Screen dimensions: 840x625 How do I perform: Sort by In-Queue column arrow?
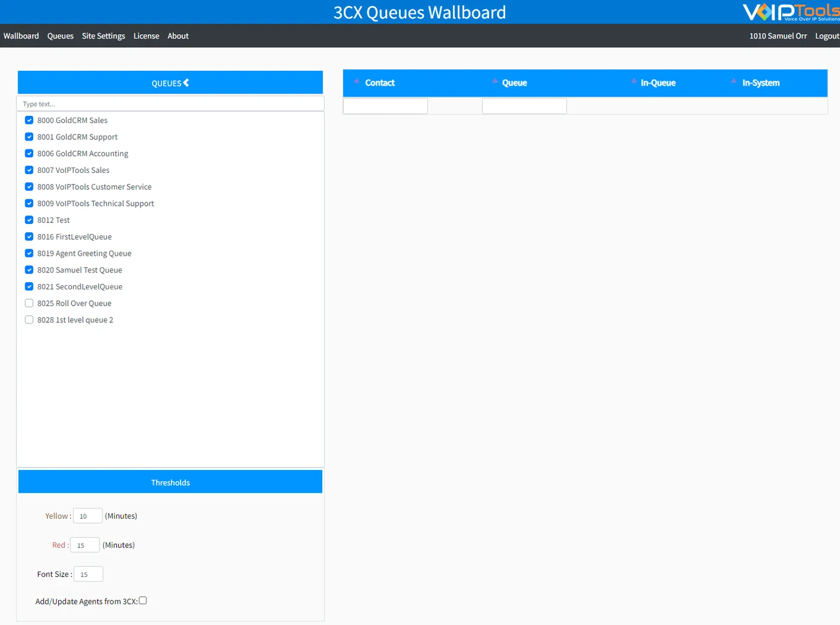pos(634,80)
